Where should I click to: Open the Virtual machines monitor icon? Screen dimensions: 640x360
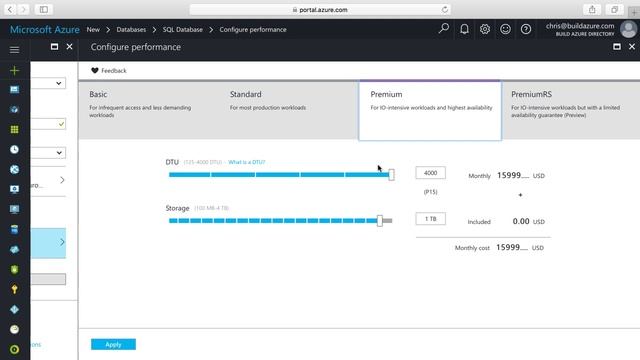click(x=14, y=209)
